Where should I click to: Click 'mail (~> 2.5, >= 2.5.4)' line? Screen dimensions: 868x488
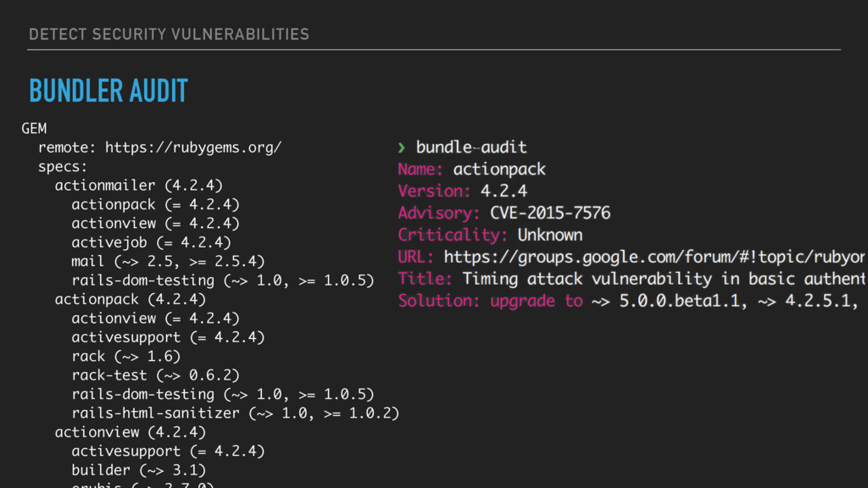168,261
